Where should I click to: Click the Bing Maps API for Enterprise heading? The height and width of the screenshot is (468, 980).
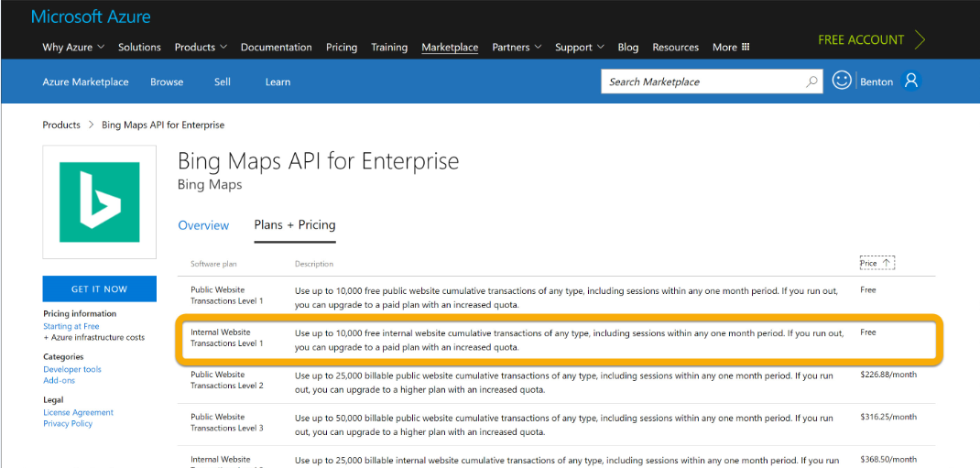[x=318, y=161]
